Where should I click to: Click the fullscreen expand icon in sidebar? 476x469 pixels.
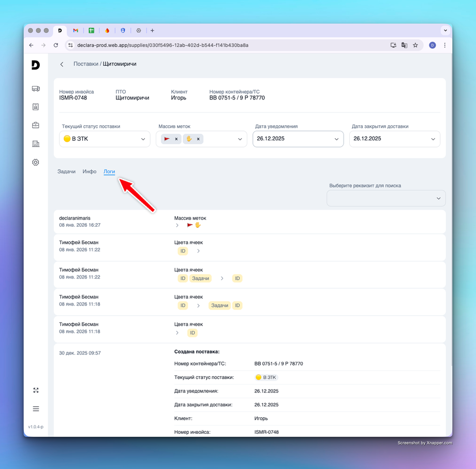[36, 390]
